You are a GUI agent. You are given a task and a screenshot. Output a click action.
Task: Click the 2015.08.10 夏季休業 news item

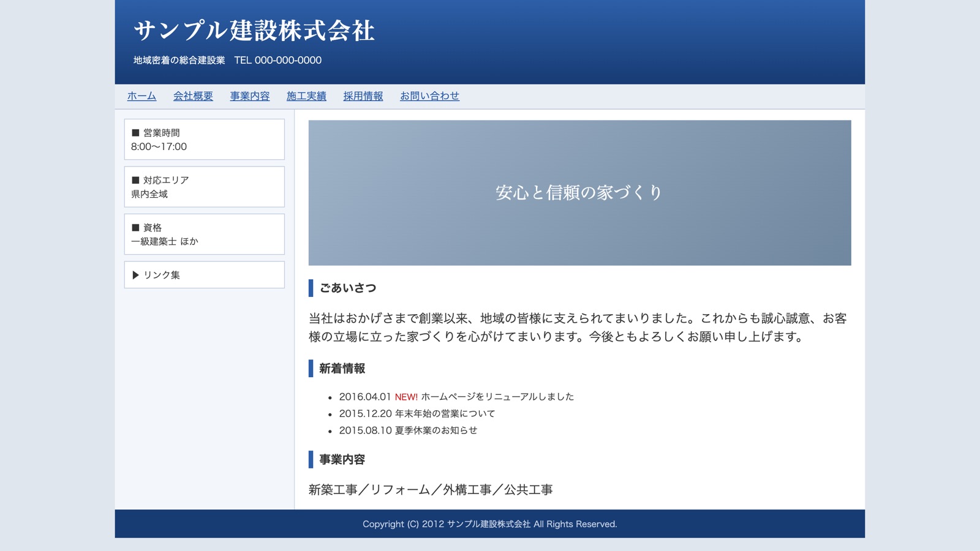(408, 430)
